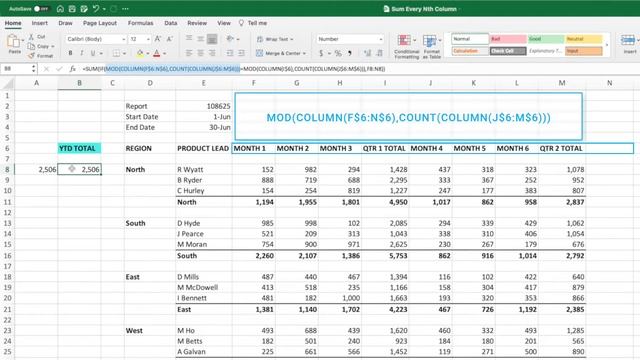Click the Wrap Text button
This screenshot has height=360, width=640.
[275, 39]
